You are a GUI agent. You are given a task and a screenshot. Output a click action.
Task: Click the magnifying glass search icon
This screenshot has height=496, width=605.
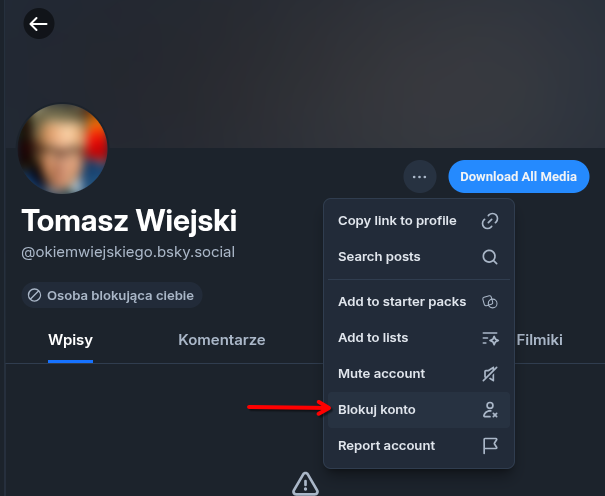[490, 257]
